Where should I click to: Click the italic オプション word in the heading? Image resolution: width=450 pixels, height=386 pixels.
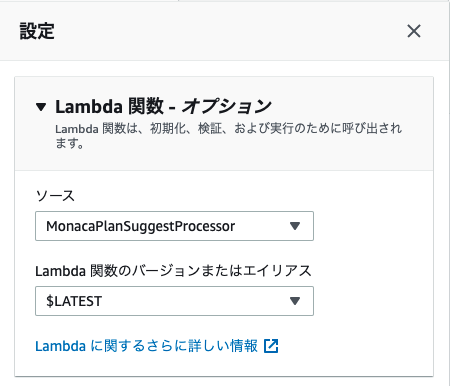coord(227,107)
